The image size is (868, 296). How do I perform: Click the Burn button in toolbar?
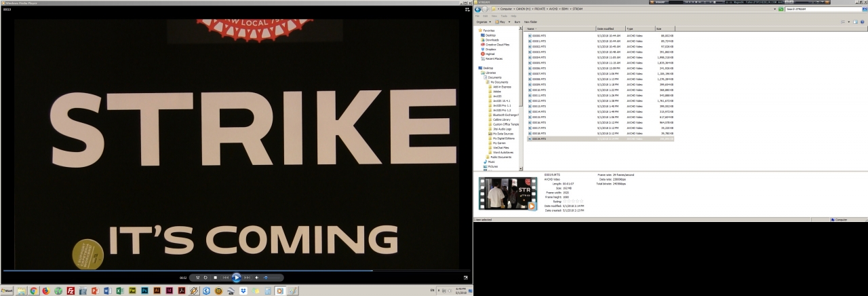click(517, 22)
